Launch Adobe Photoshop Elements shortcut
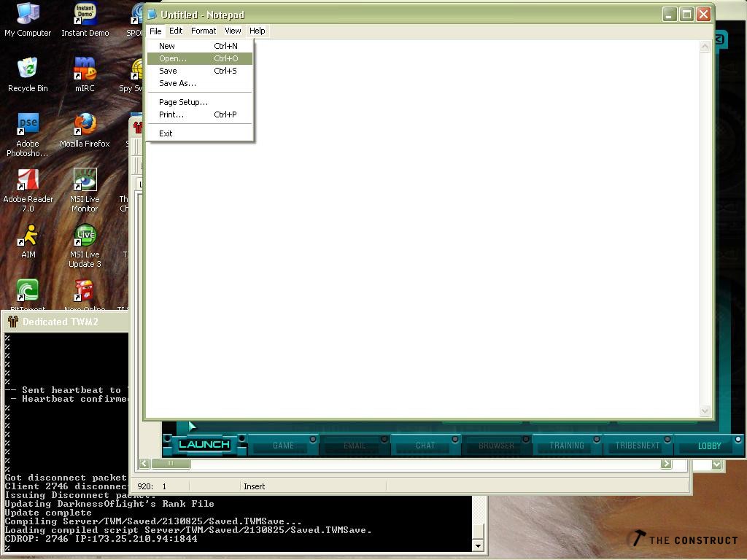747x560 pixels. [28, 135]
